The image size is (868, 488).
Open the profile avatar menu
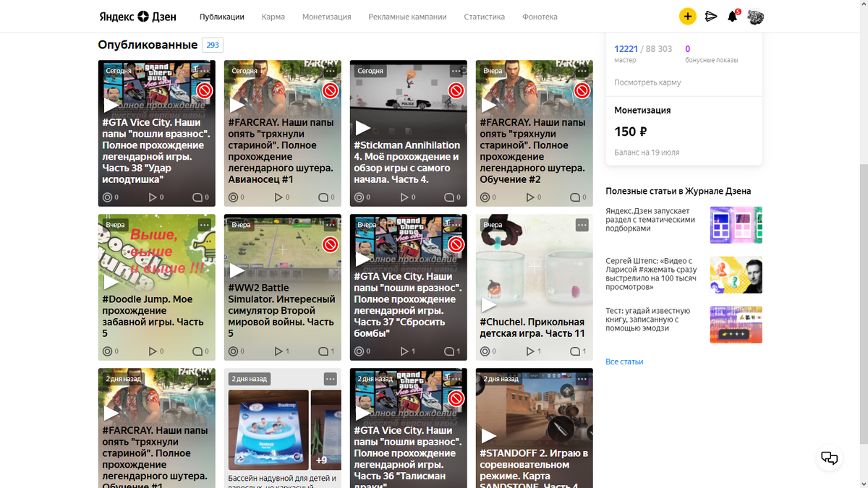(x=756, y=16)
